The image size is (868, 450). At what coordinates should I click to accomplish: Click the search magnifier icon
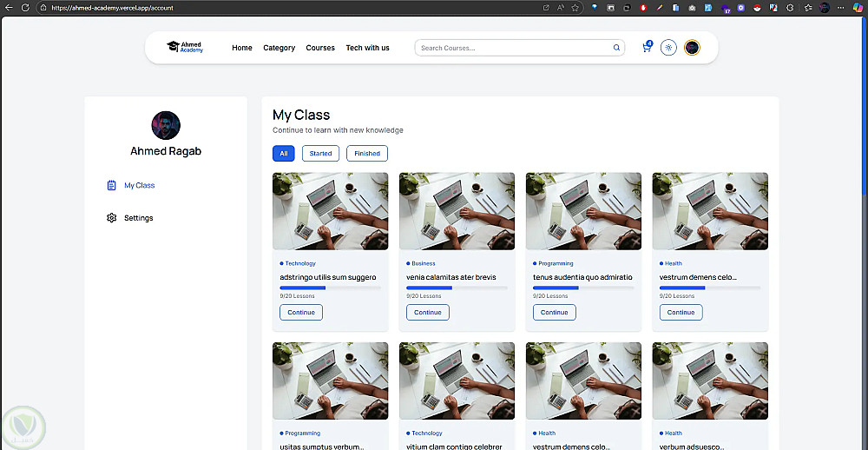[x=617, y=48]
